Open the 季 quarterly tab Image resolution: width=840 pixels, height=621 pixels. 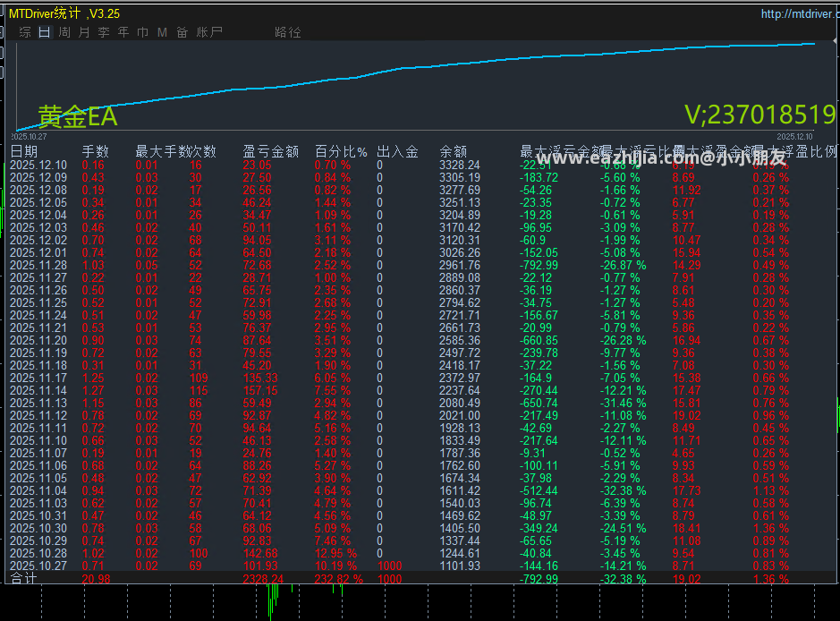point(104,32)
